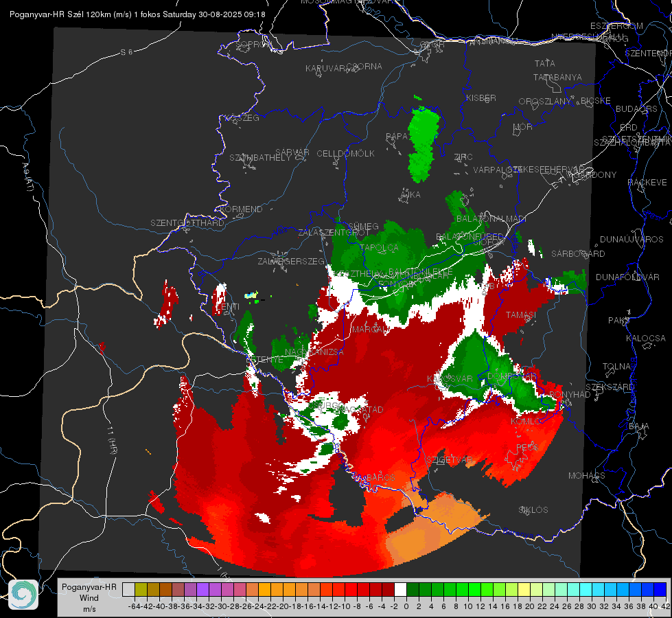Click the 'TATABANYA' city label
The height and width of the screenshot is (618, 672).
point(557,77)
